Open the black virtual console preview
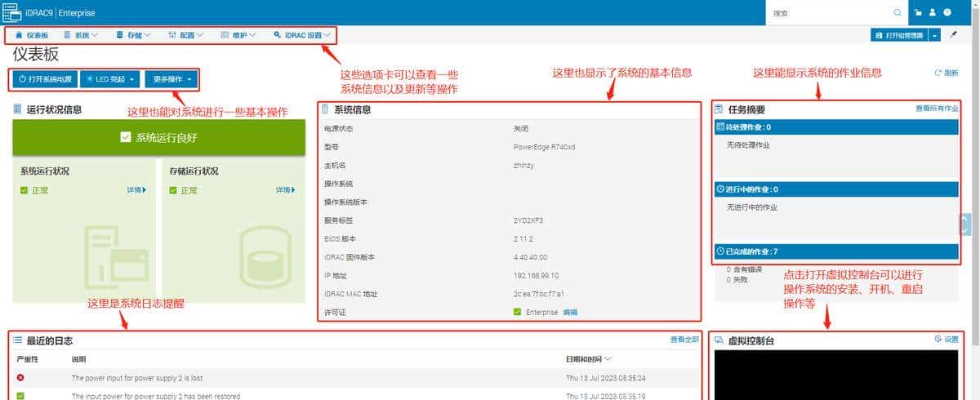980x400 pixels. [x=836, y=375]
